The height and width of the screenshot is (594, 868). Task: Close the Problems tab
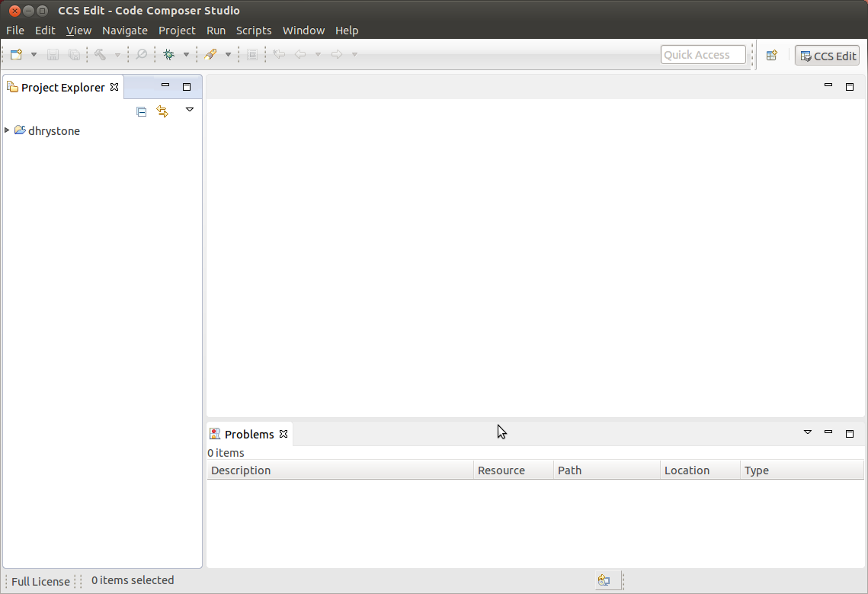pos(283,434)
